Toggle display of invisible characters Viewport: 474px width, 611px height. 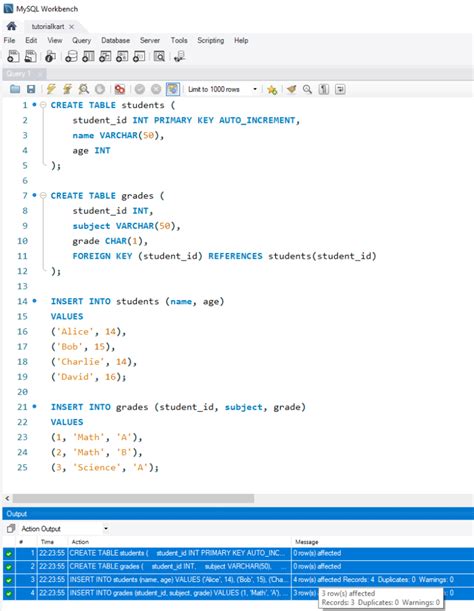pos(324,89)
